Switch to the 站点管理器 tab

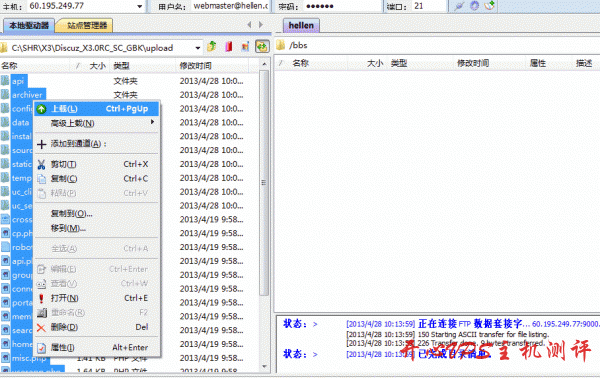click(x=86, y=26)
